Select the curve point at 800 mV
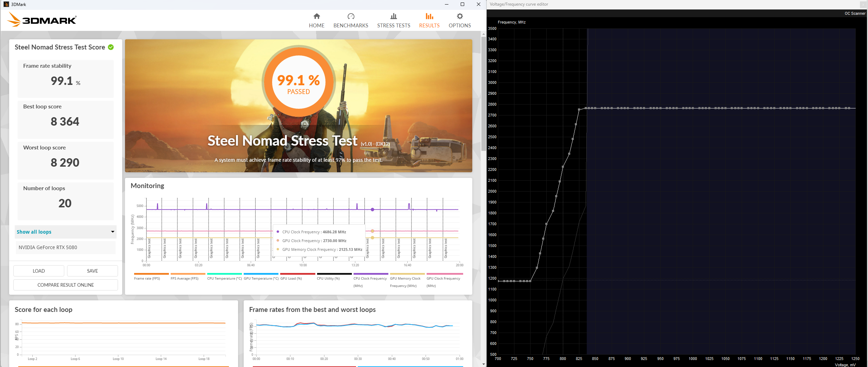This screenshot has height=367, width=868. tap(563, 167)
